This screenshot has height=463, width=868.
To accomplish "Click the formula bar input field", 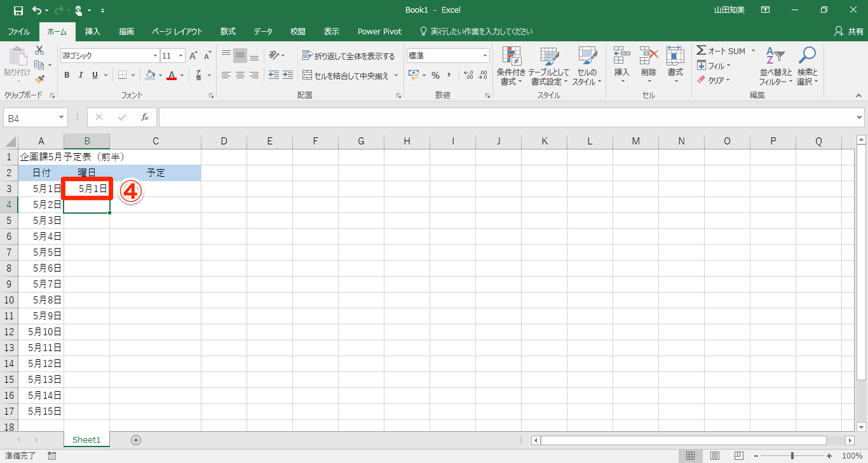I will click(x=506, y=118).
